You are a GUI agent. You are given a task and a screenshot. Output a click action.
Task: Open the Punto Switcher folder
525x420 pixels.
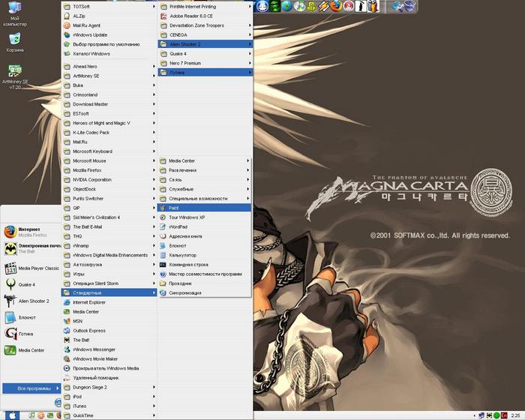click(109, 198)
